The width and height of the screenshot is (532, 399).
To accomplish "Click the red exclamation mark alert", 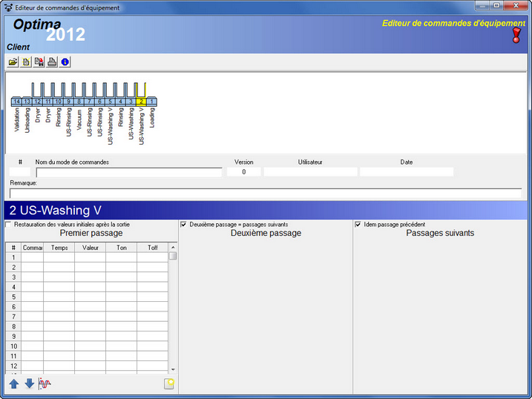I will pyautogui.click(x=516, y=35).
